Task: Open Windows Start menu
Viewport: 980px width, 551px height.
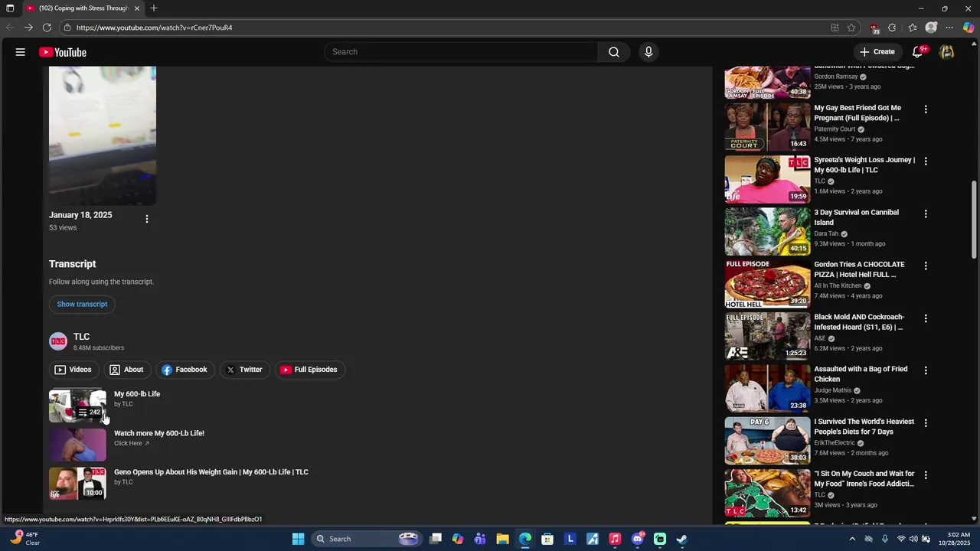Action: pyautogui.click(x=298, y=539)
